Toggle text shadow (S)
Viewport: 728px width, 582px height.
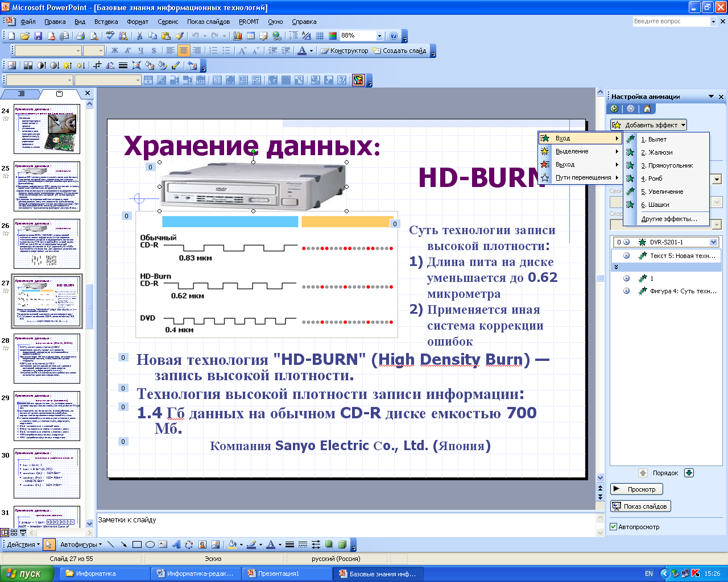pyautogui.click(x=154, y=51)
